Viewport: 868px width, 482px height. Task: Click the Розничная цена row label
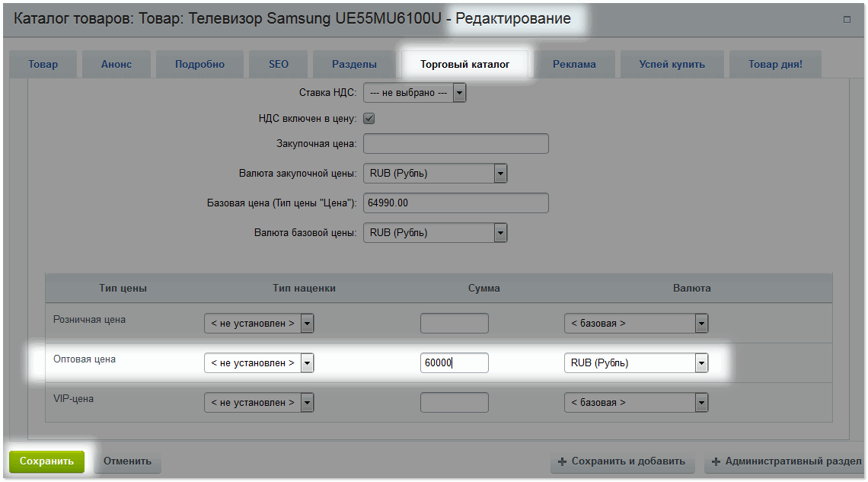tap(89, 319)
